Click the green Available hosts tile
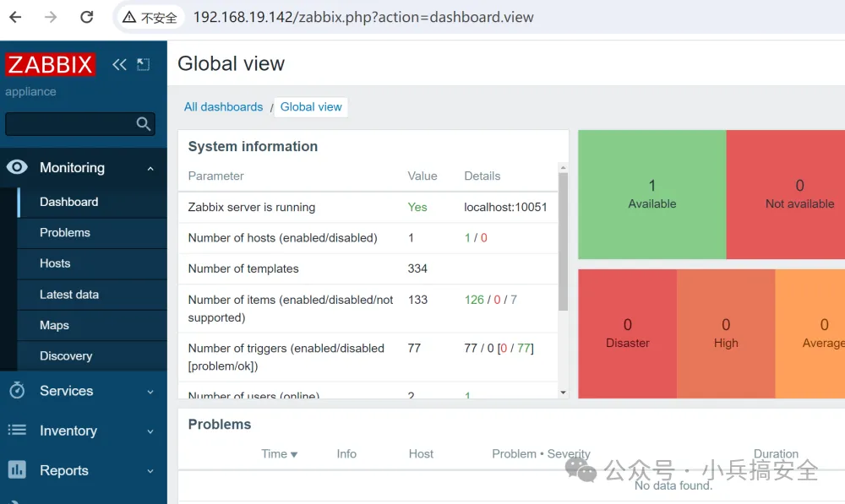 [x=651, y=194]
